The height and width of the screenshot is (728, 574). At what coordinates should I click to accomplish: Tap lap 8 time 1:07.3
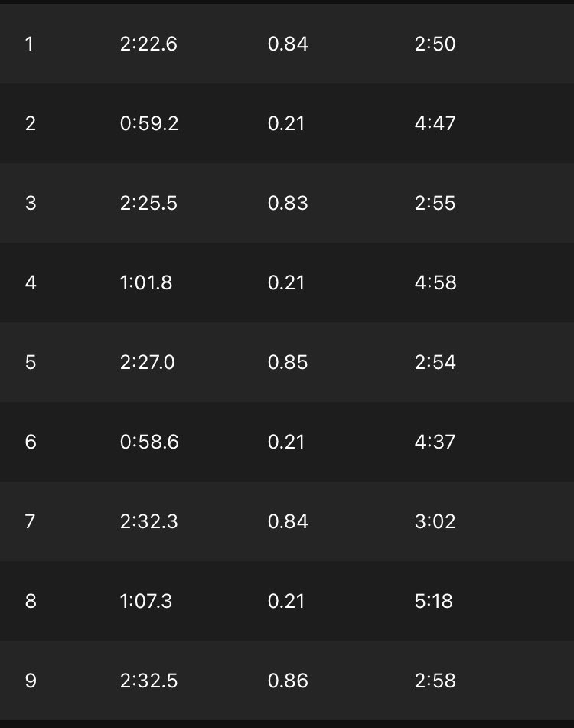coord(146,601)
